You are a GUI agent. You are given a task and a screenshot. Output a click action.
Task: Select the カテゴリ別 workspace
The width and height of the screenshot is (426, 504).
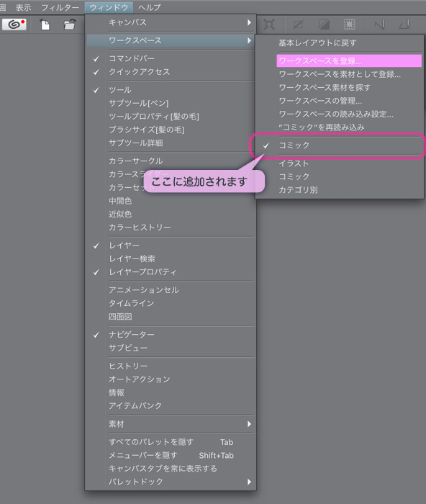click(x=339, y=189)
